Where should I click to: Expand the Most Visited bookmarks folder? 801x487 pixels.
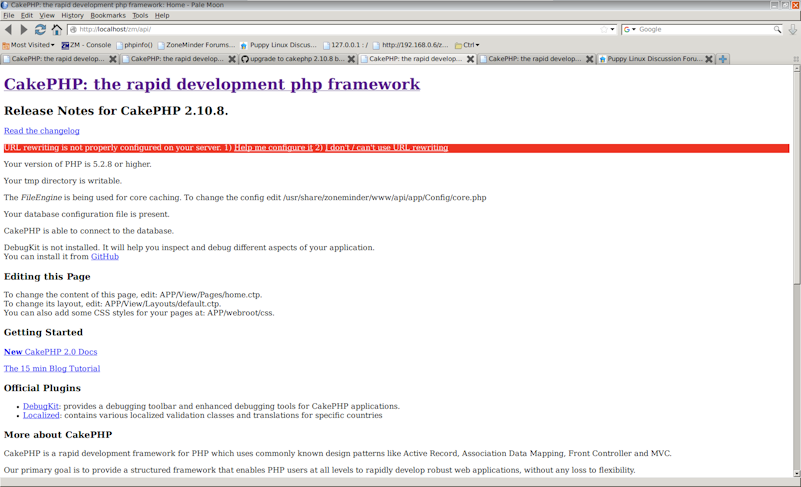(x=29, y=45)
